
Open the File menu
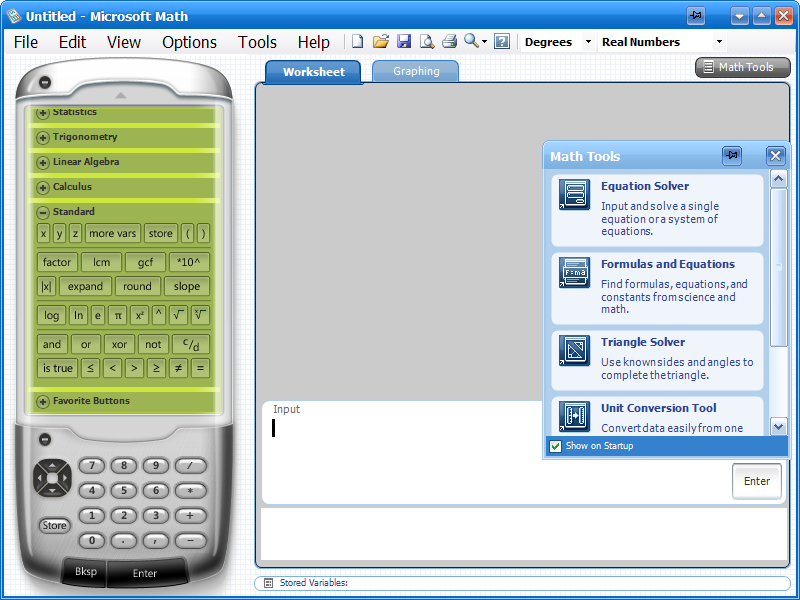pyautogui.click(x=26, y=42)
